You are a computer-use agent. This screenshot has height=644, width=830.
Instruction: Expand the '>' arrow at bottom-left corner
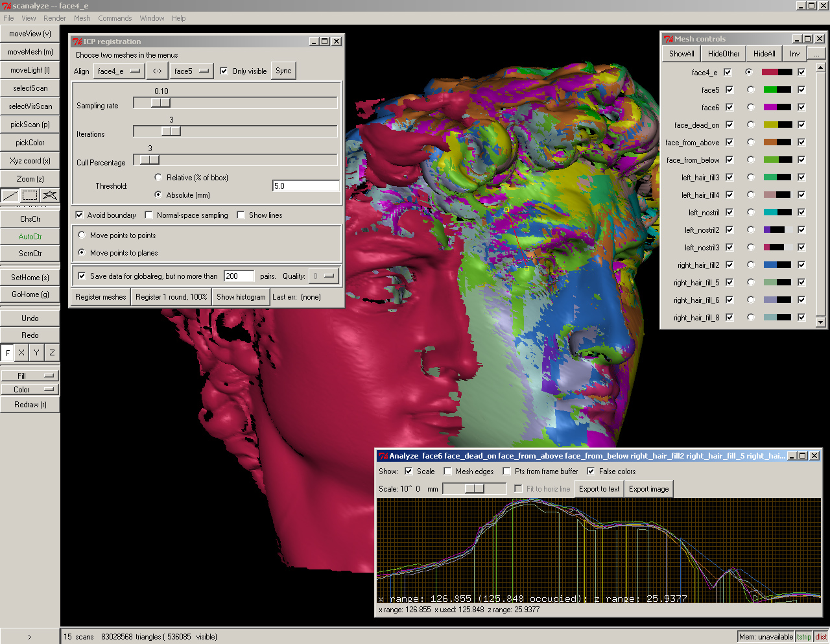30,637
